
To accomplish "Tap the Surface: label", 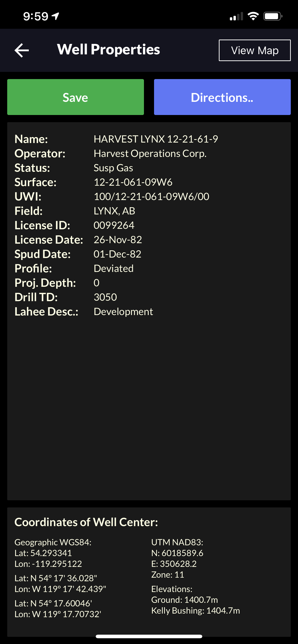I will tap(35, 182).
